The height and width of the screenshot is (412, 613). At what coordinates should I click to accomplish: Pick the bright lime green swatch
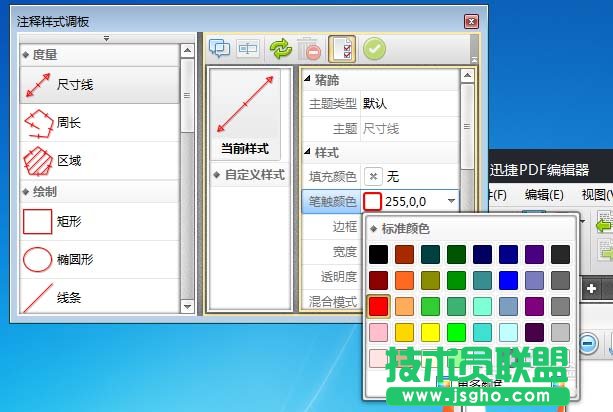(456, 333)
